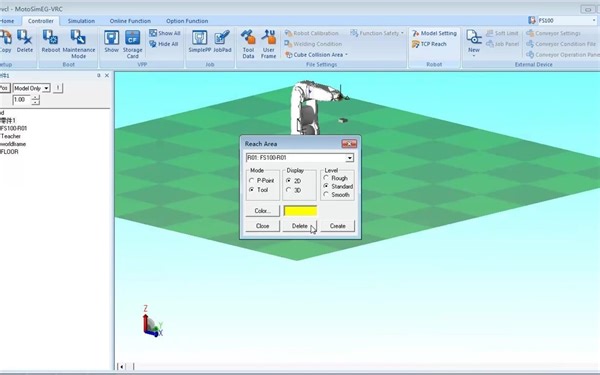
Task: Click the 1.00 value spinner arrows
Action: [35, 100]
